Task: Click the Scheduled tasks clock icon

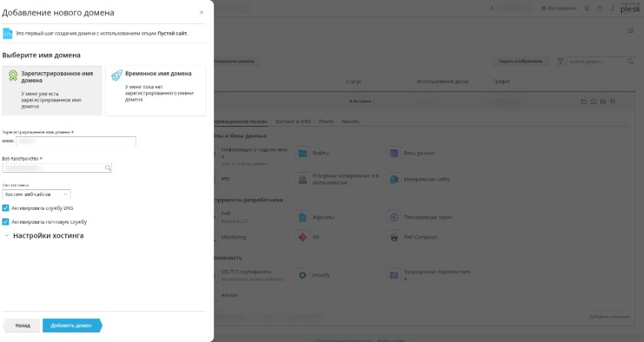Action: (x=394, y=217)
